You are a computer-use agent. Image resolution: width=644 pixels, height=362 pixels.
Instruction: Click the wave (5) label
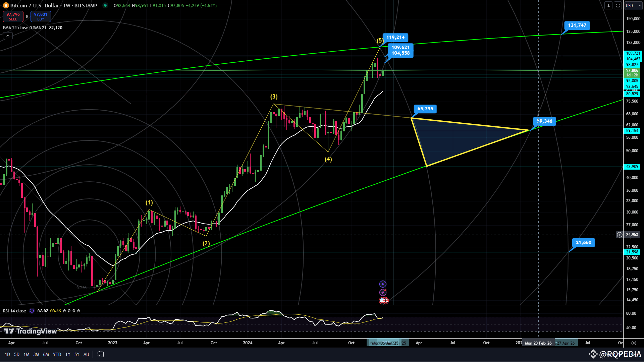pyautogui.click(x=380, y=41)
